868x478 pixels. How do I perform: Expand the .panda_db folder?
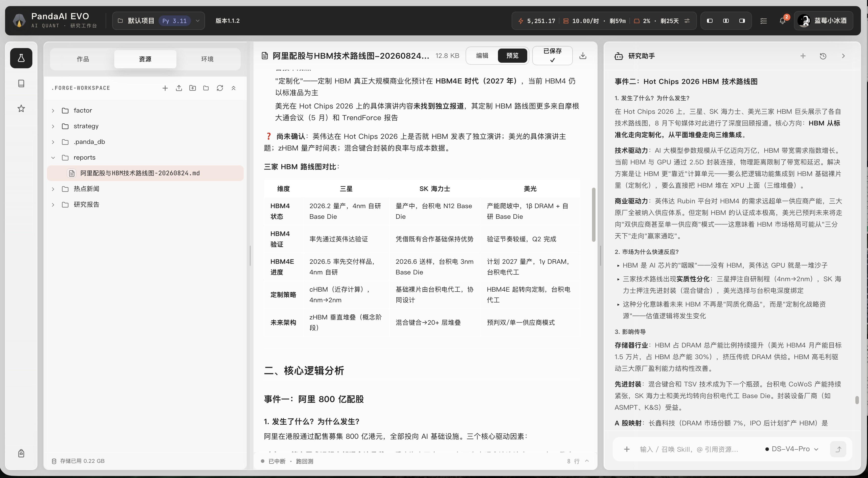point(53,142)
